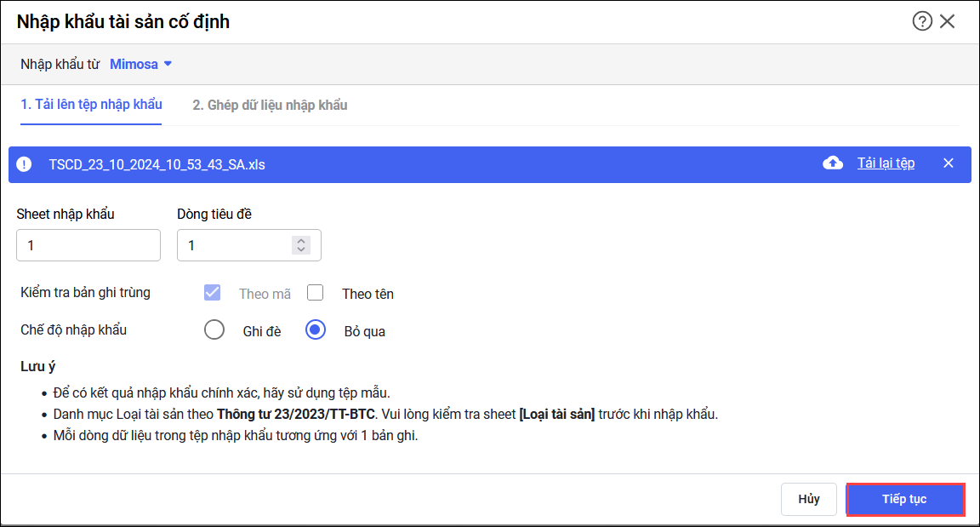Click the 'Dòng tiêu đề' spinner arrows
Screen dimensions: 980x527
pos(300,245)
